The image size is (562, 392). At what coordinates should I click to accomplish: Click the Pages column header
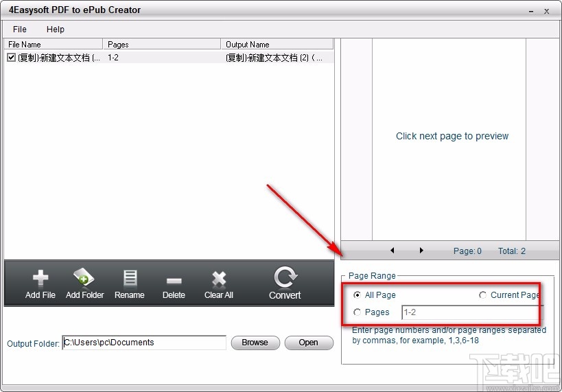162,45
